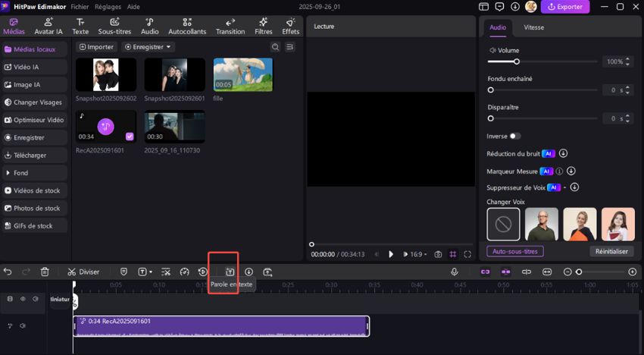Screen dimensions: 644x355
Task: Select the fille video thumbnail
Action: point(242,74)
